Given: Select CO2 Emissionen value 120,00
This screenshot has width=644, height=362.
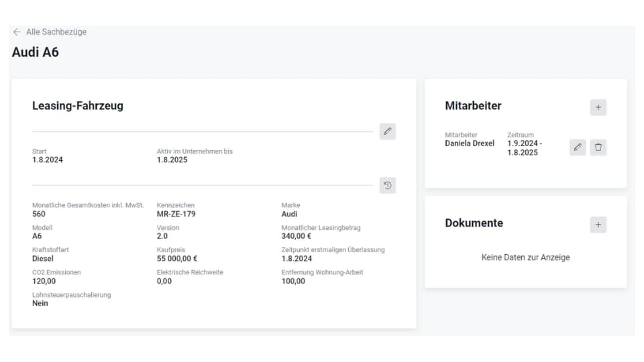Looking at the screenshot, I should click(44, 281).
